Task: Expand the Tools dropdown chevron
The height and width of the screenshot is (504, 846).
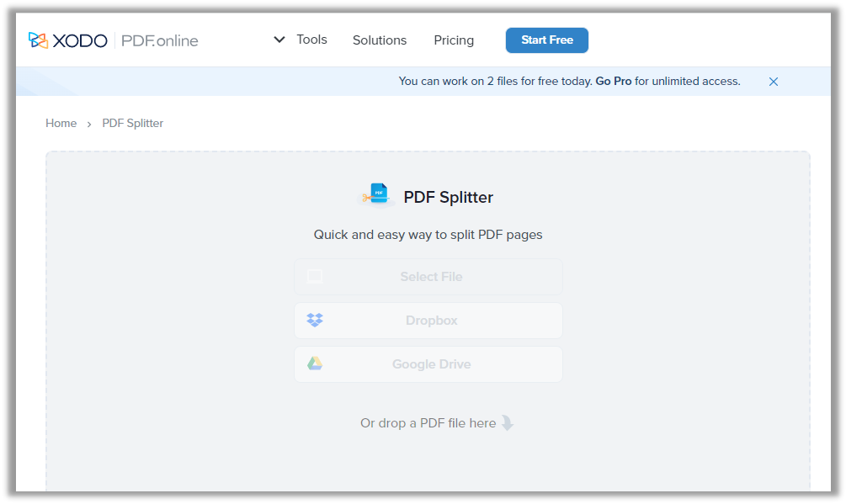Action: pyautogui.click(x=279, y=40)
